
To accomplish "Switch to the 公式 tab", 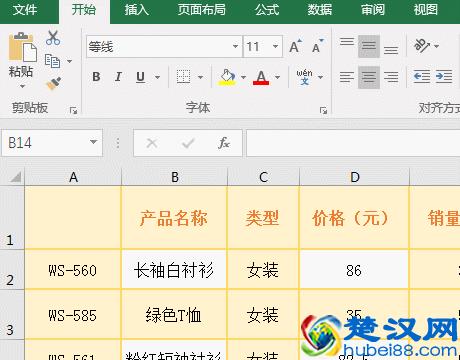I will pyautogui.click(x=267, y=9).
